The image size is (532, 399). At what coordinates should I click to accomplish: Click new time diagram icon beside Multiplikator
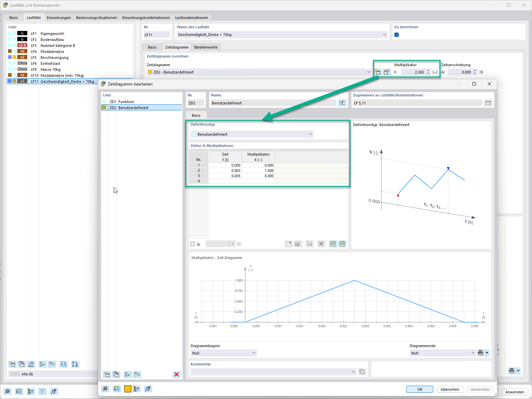point(377,72)
